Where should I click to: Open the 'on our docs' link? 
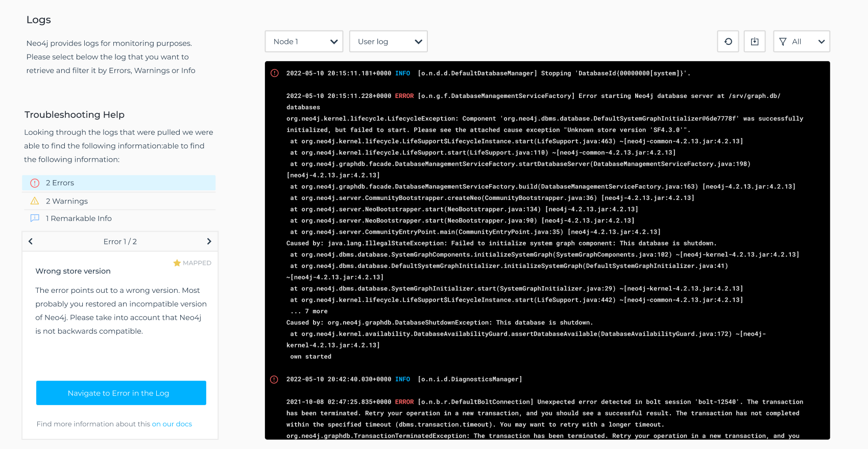click(172, 424)
